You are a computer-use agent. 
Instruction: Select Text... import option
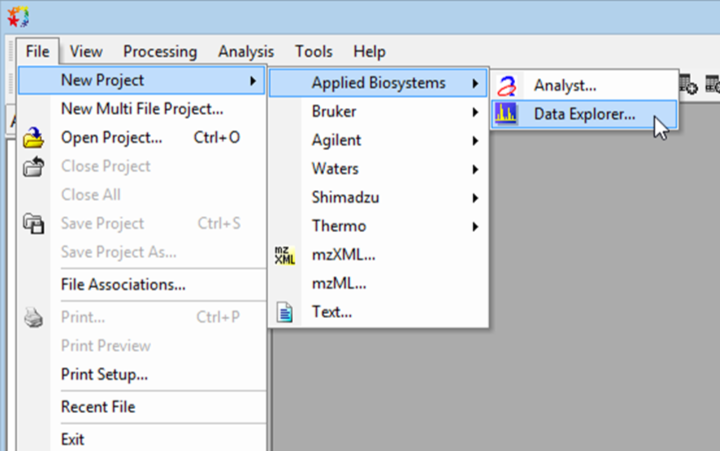pos(378,312)
